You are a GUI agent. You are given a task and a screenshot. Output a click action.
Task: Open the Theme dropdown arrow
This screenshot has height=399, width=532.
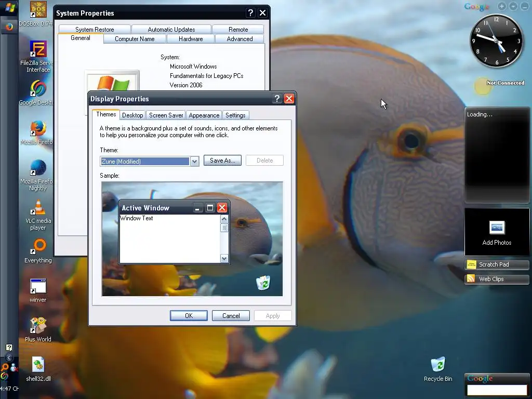pyautogui.click(x=194, y=161)
